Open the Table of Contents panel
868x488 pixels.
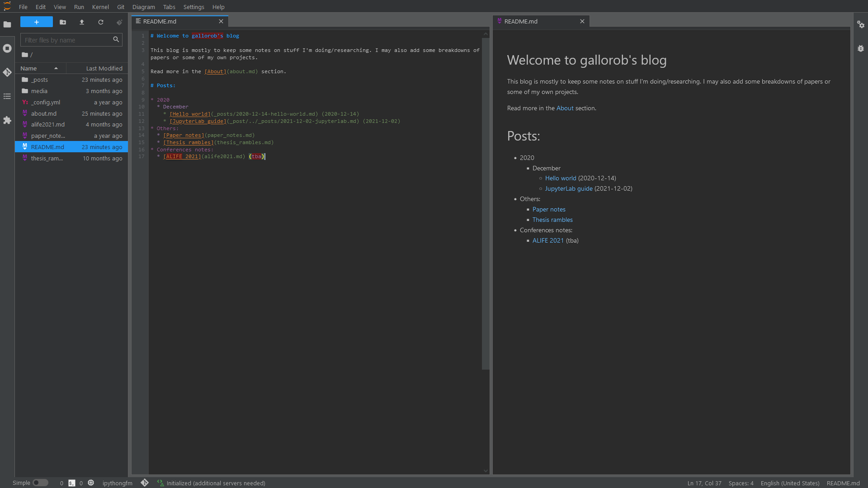tap(7, 96)
